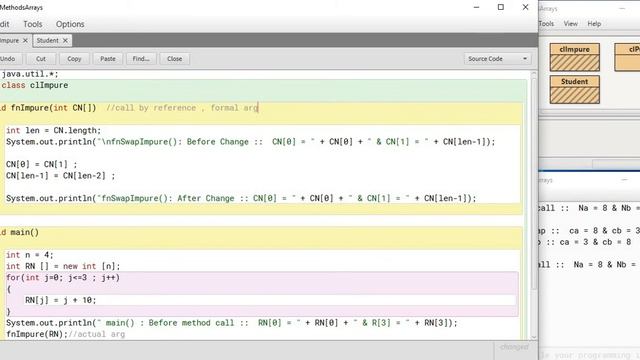Maximize the editor window
This screenshot has height=360, width=640.
[501, 7]
